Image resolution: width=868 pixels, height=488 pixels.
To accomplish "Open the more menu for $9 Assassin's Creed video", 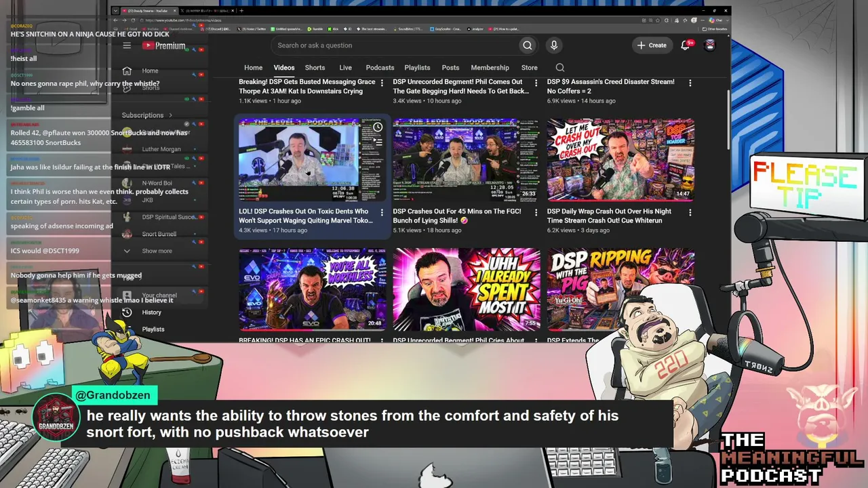I will point(690,83).
